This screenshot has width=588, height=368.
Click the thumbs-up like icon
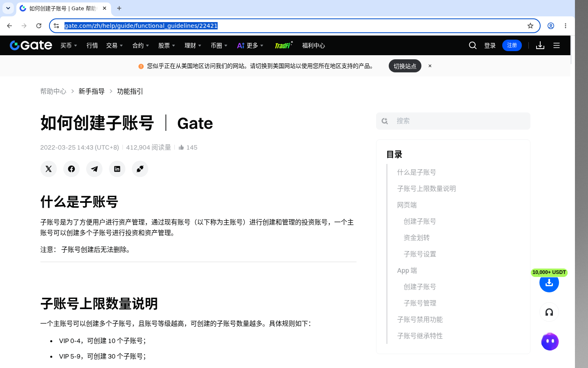[x=181, y=147]
